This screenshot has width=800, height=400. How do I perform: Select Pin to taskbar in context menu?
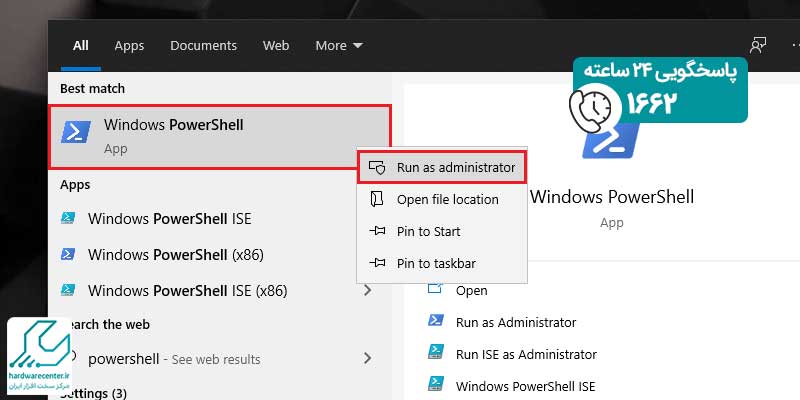[441, 264]
